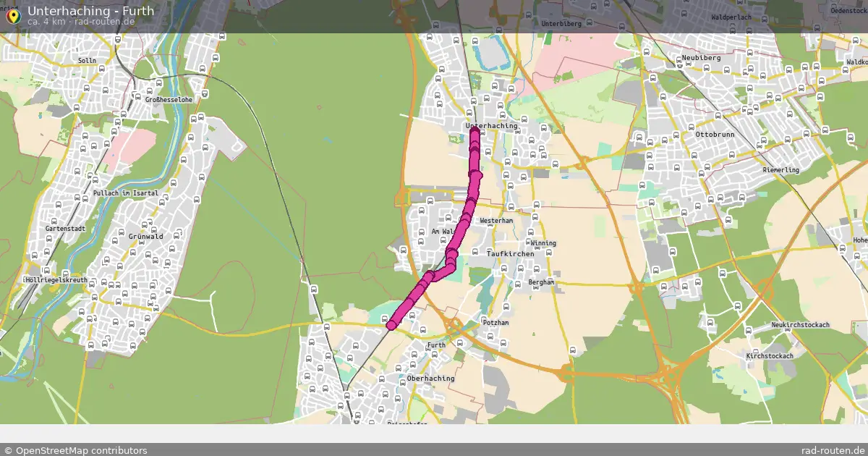Click the Westerham label on the map
The height and width of the screenshot is (456, 868).
coord(496,221)
